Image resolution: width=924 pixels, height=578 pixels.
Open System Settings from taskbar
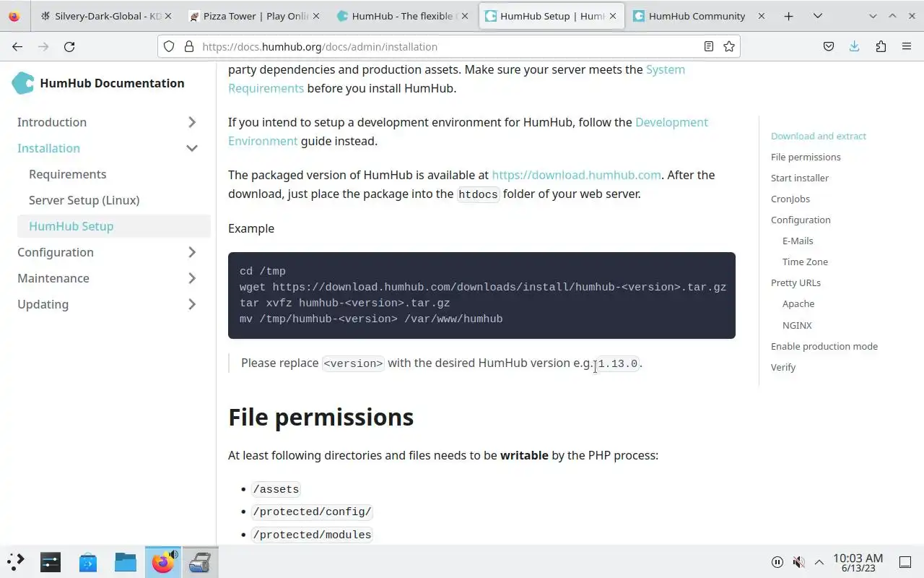pos(51,562)
